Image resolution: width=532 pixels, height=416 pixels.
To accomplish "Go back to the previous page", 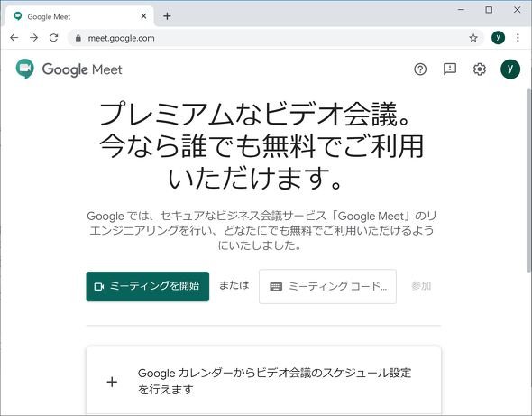I will pyautogui.click(x=14, y=37).
